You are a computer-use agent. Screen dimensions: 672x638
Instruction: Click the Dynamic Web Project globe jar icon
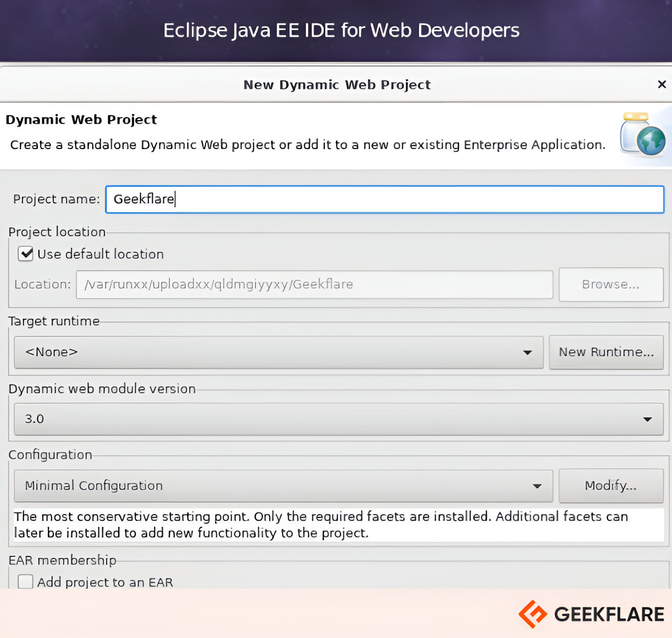(x=642, y=135)
